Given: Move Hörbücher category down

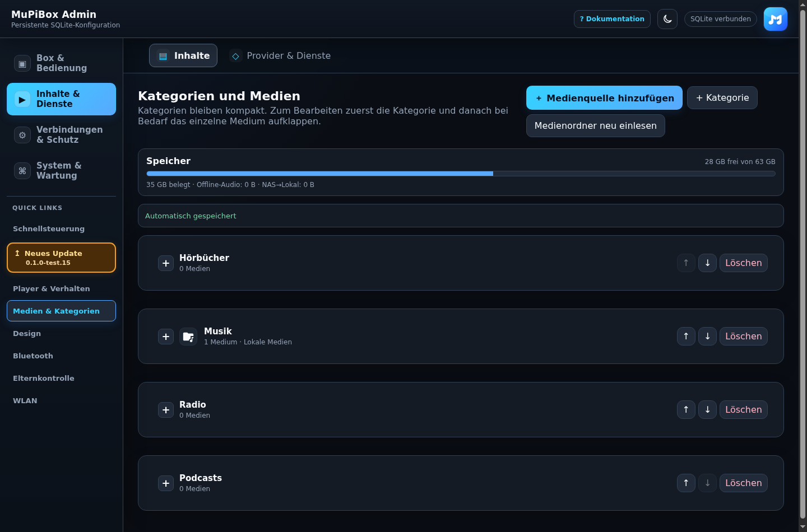Looking at the screenshot, I should (x=707, y=263).
